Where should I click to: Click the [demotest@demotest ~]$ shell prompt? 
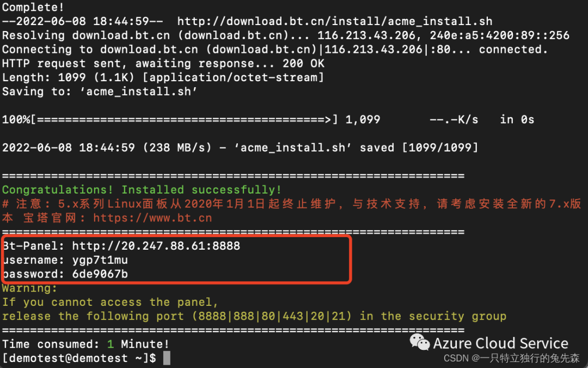point(79,358)
